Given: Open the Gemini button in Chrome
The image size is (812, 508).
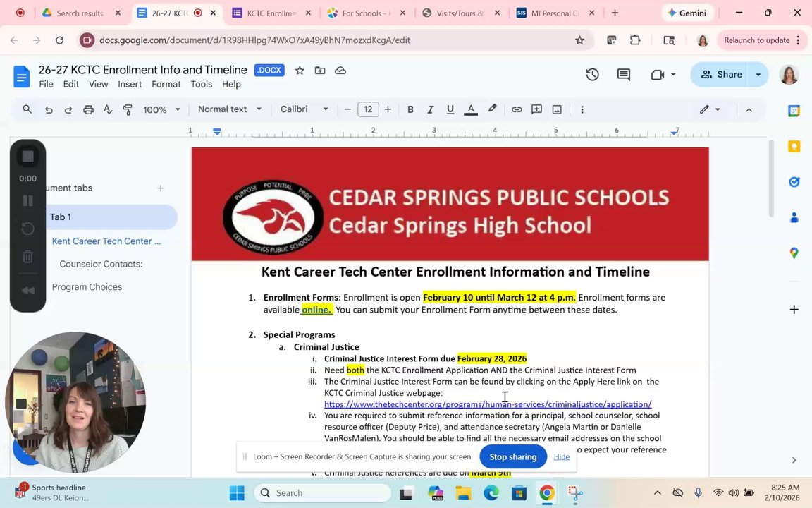Looking at the screenshot, I should [x=687, y=13].
